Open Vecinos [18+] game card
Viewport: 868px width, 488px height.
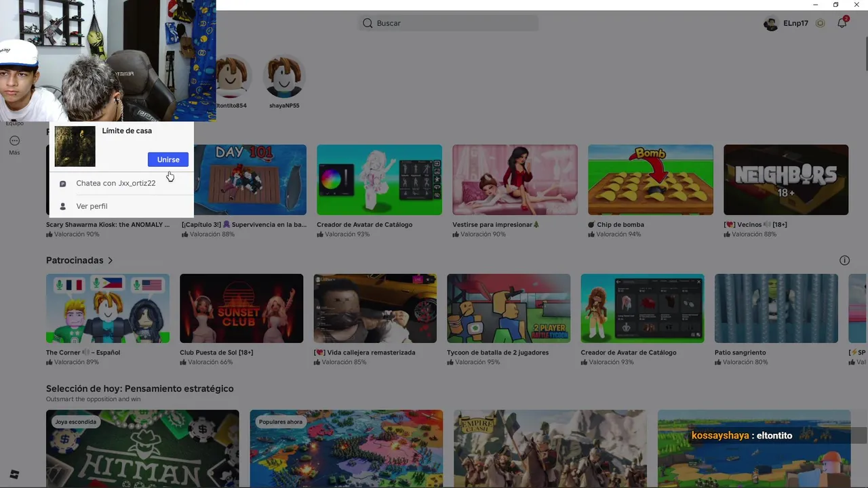[x=786, y=180]
